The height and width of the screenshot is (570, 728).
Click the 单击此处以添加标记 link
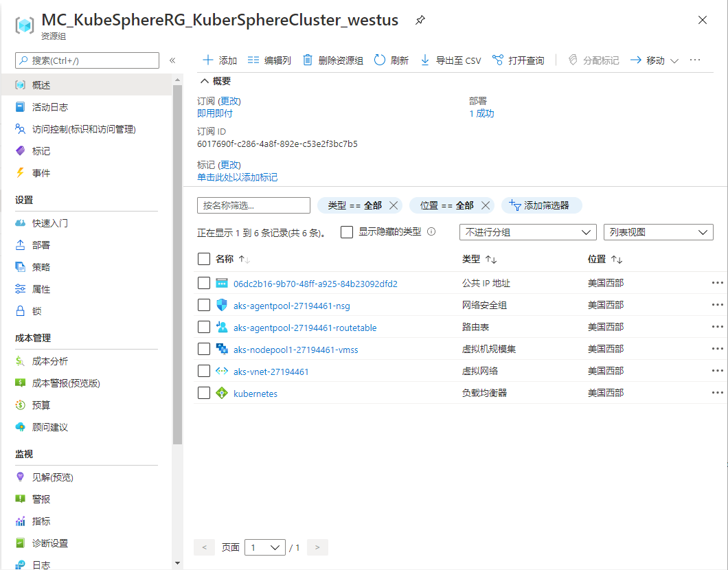click(237, 177)
